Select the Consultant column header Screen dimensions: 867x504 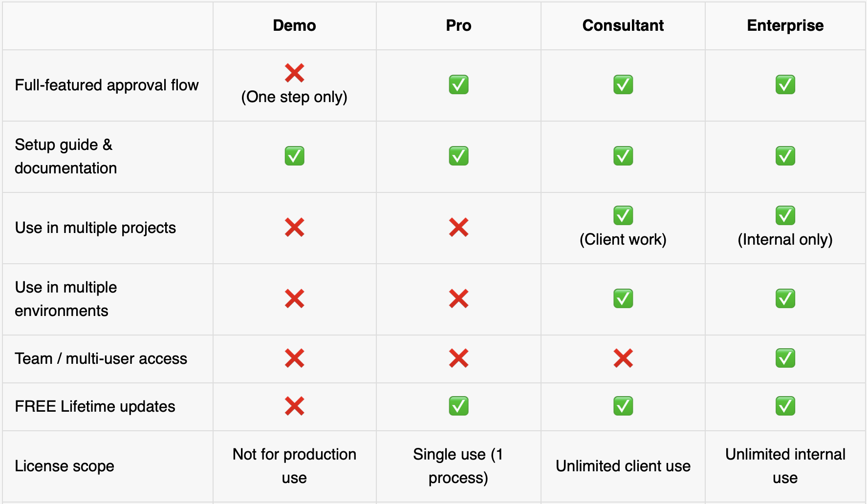pos(623,25)
